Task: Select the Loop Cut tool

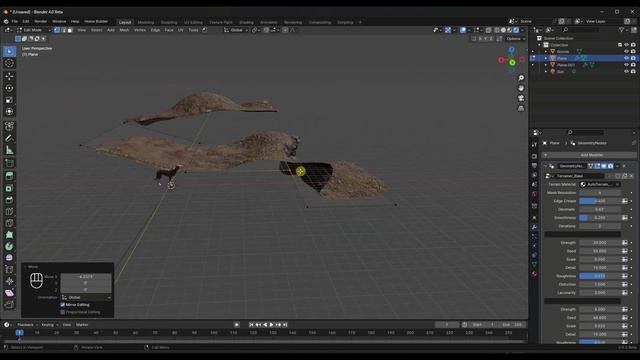Action: pyautogui.click(x=9, y=211)
